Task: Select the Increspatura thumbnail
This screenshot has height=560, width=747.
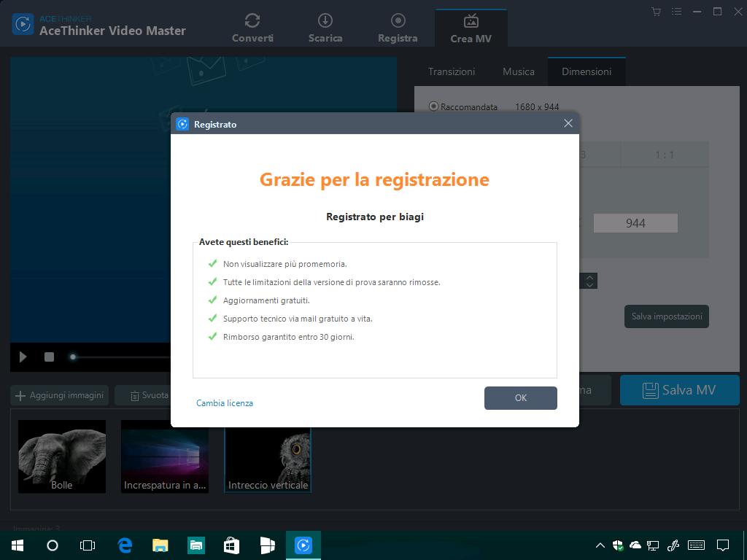Action: (x=165, y=456)
